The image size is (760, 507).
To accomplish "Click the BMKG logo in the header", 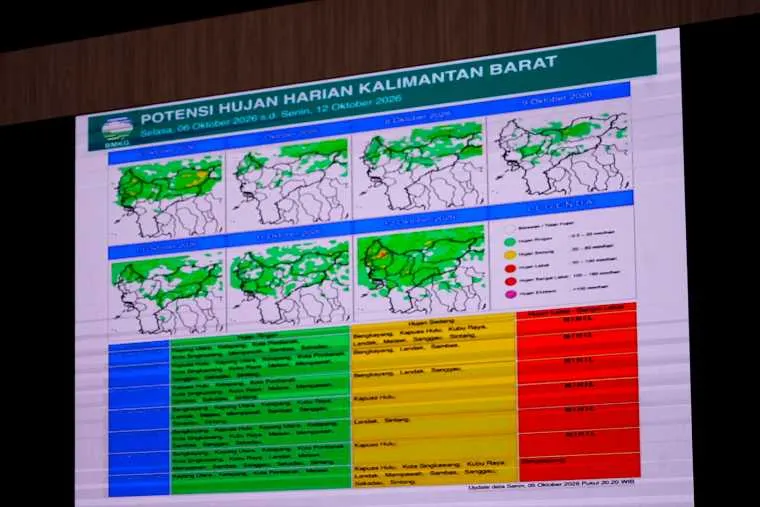I will tap(117, 130).
